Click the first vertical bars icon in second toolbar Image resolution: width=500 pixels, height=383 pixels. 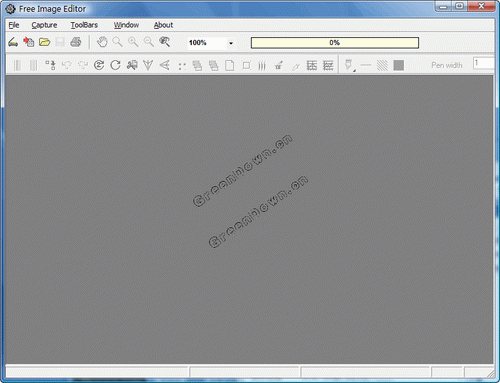(17, 65)
